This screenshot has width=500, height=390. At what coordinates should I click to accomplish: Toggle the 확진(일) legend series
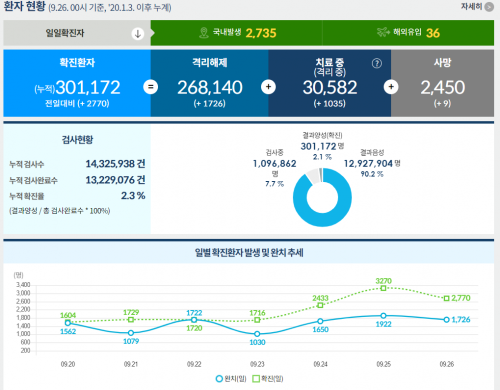point(268,379)
